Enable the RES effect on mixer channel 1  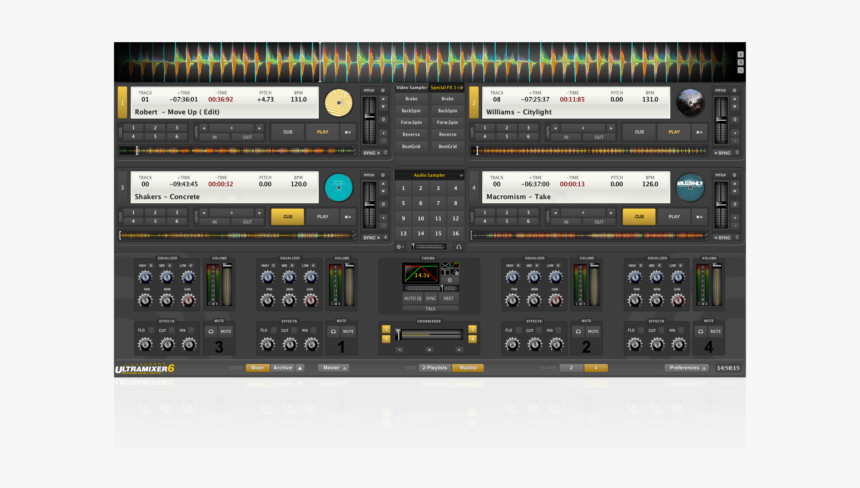(314, 330)
